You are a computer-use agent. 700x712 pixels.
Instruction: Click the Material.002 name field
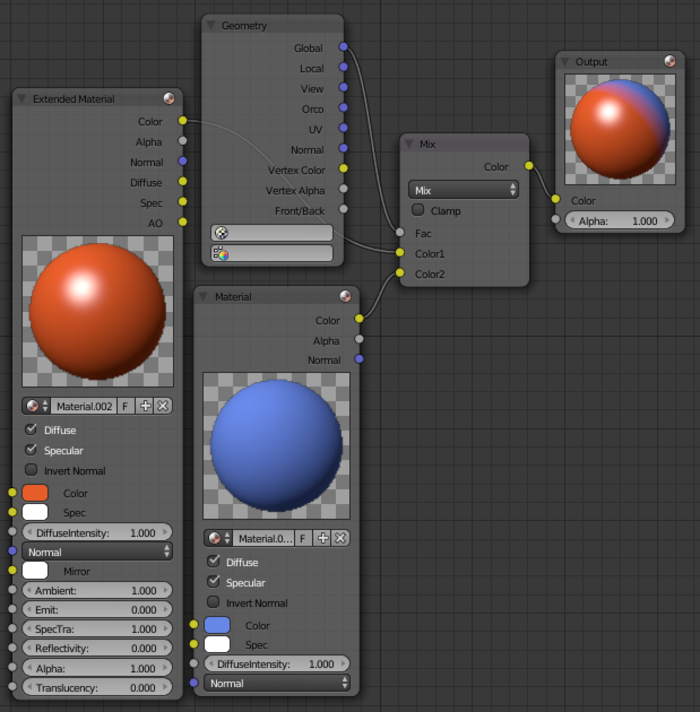coord(84,406)
